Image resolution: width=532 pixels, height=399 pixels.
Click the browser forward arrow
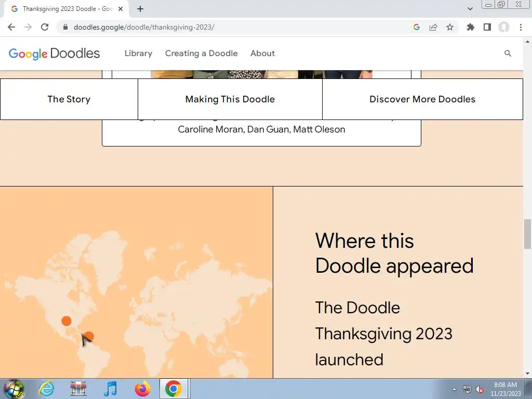(x=28, y=27)
